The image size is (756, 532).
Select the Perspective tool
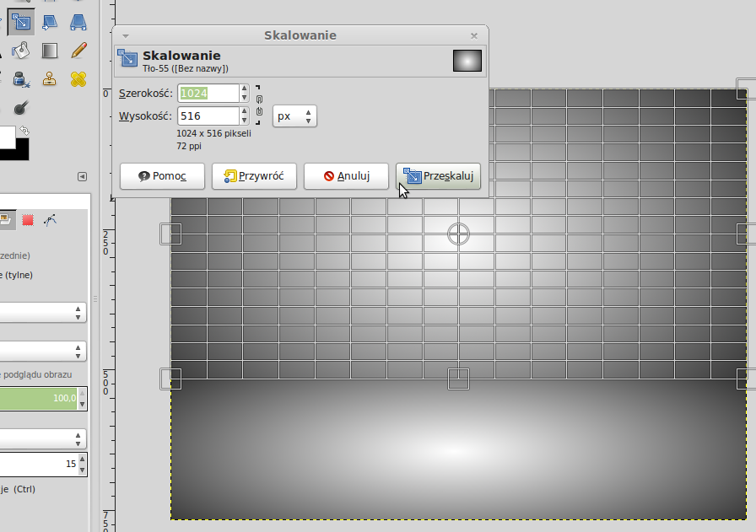[x=78, y=21]
